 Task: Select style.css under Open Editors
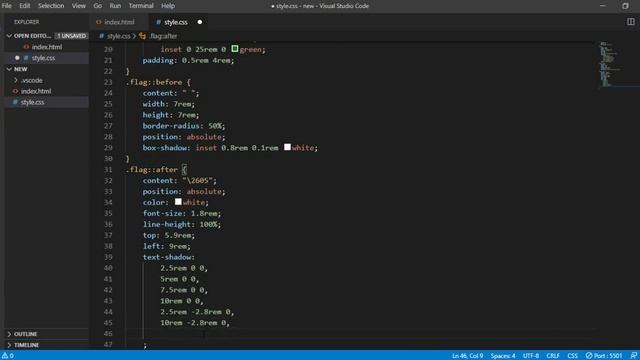point(43,58)
